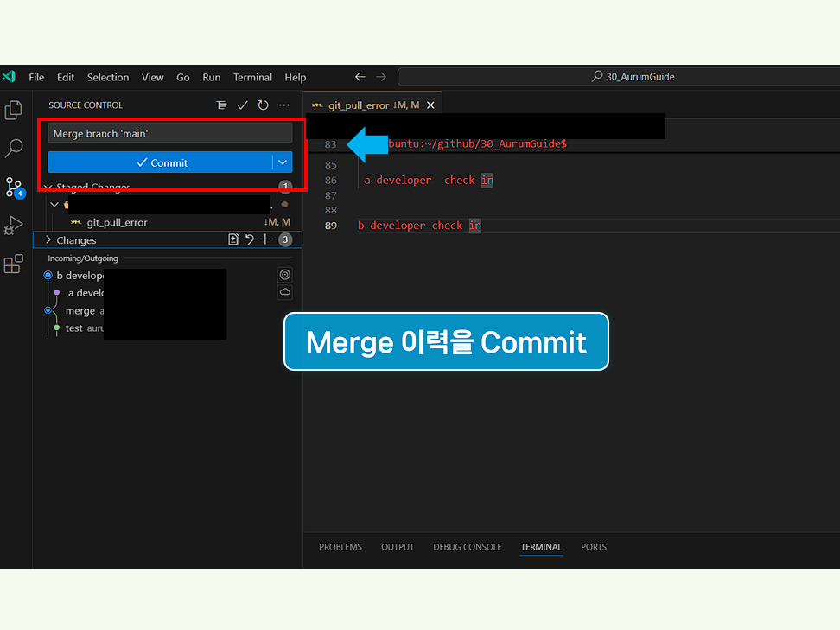Open the Extensions view

[x=13, y=264]
